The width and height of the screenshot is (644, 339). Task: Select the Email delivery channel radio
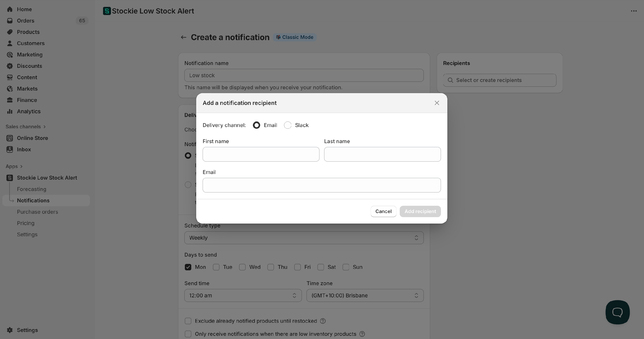pyautogui.click(x=256, y=125)
